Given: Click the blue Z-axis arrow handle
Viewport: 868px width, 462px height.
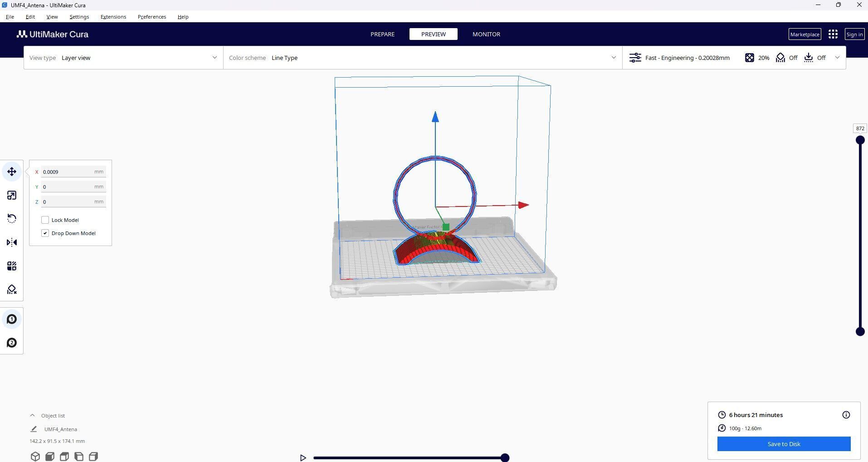Looking at the screenshot, I should (x=435, y=117).
